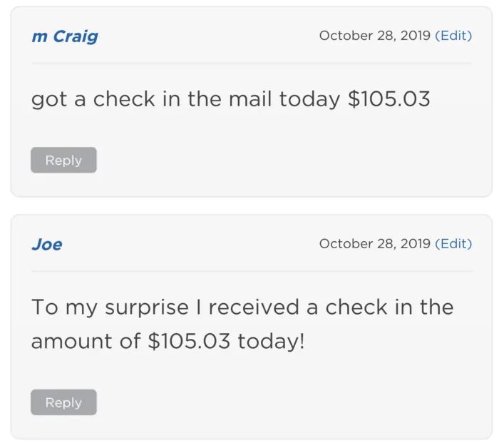The image size is (499, 448).
Task: Click the divider line below m Craig's name
Action: click(251, 63)
